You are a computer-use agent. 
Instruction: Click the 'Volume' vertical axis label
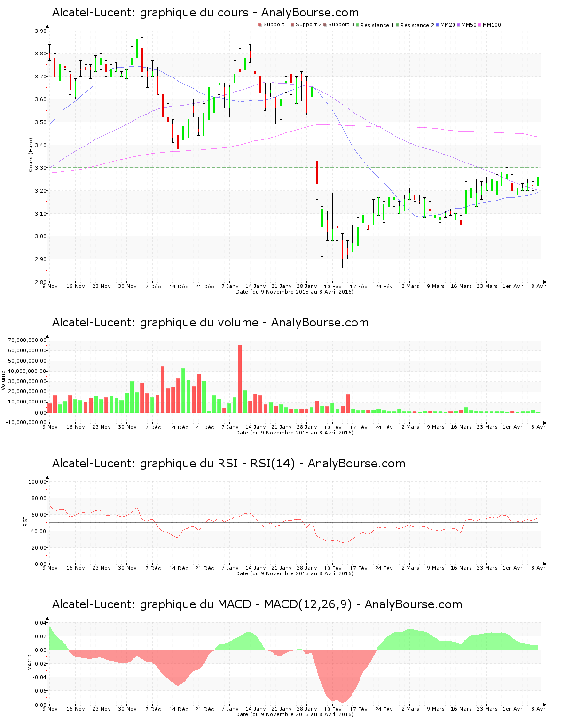pyautogui.click(x=3, y=380)
